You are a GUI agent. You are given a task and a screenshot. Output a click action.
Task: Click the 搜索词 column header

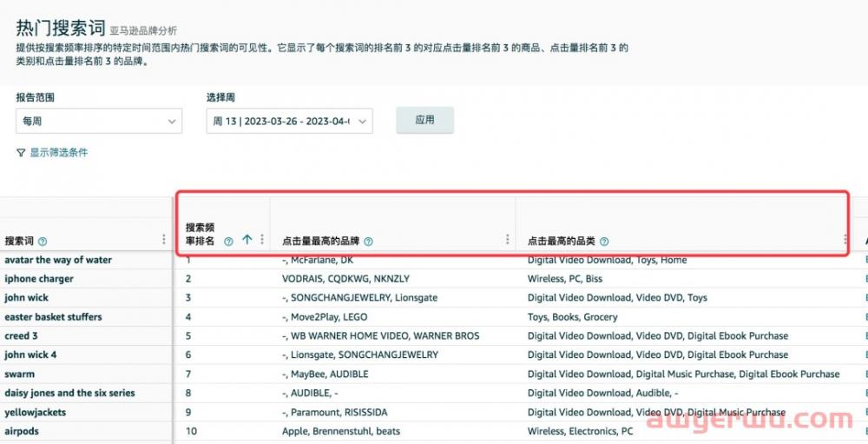[x=19, y=242]
